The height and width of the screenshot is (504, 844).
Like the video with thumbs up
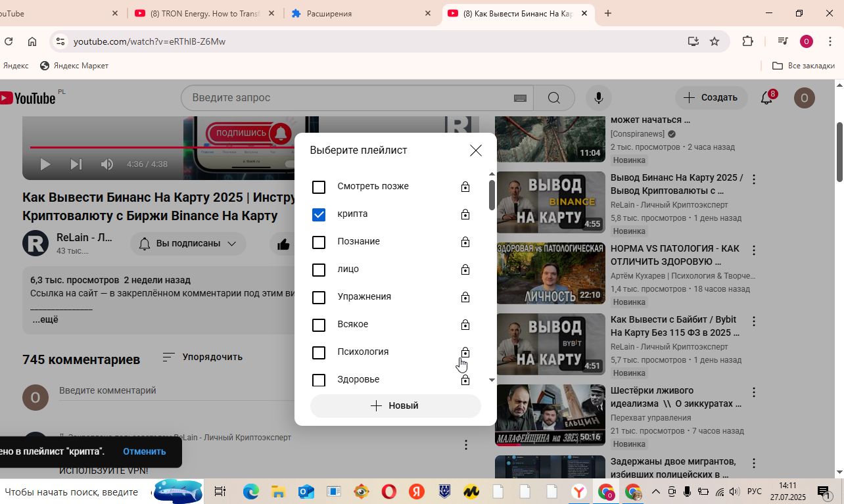pyautogui.click(x=283, y=244)
